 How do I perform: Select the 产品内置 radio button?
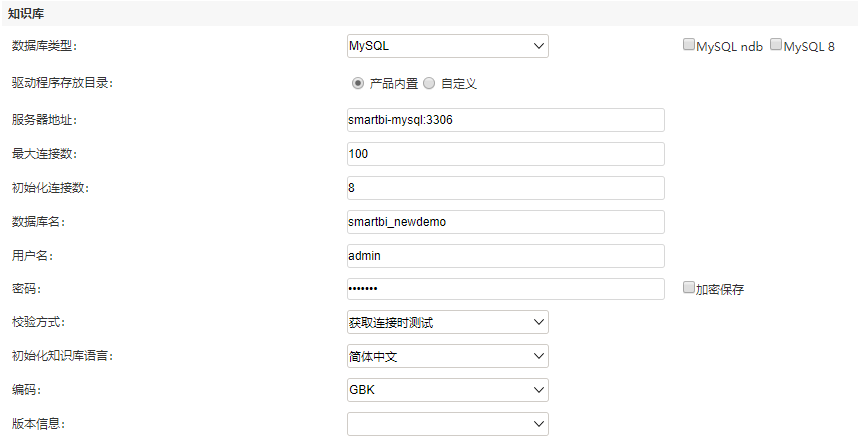pos(357,83)
